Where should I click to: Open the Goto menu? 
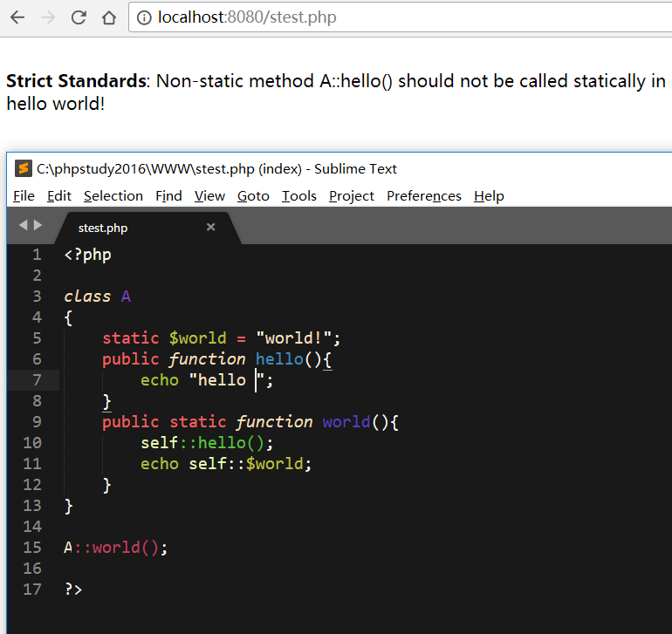[253, 196]
